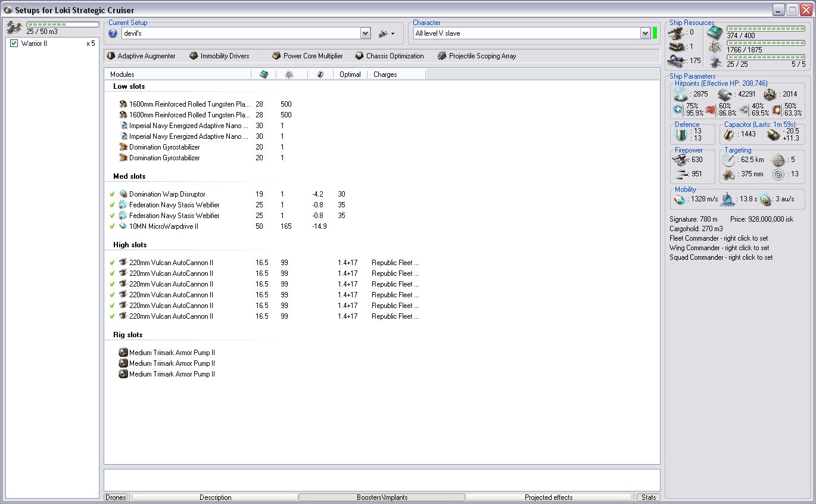
Task: Click the green indicator next to the Character dropdown
Action: (655, 33)
